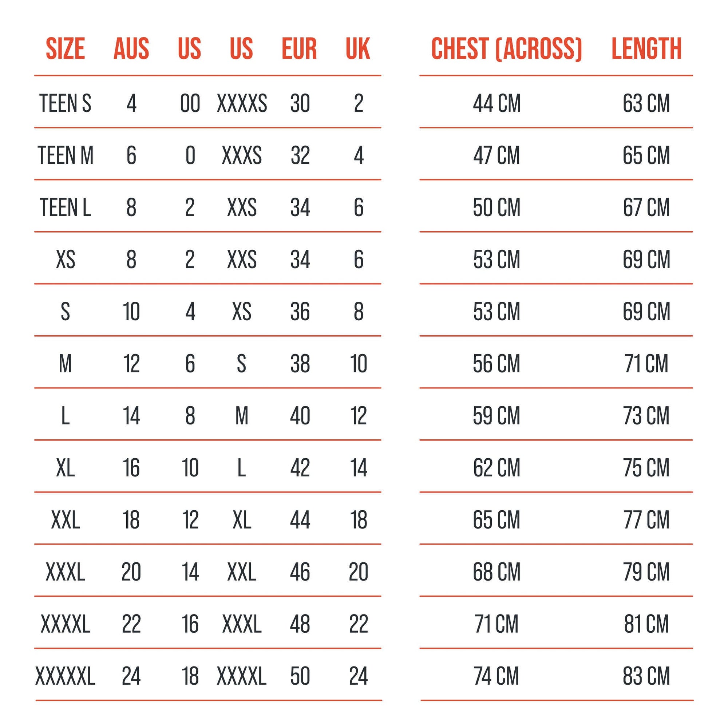Screen dimensions: 728x728
Task: Select the TEEN S size label
Action: pos(65,103)
